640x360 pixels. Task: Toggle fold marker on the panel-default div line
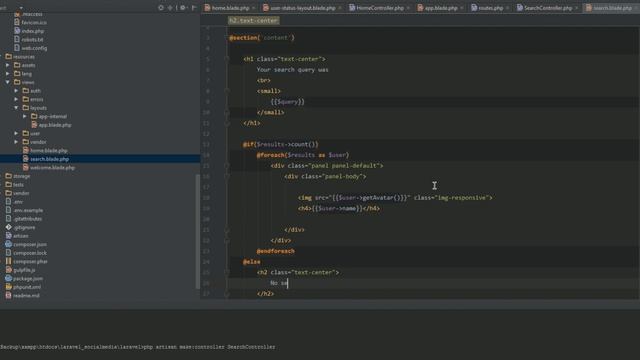point(227,166)
